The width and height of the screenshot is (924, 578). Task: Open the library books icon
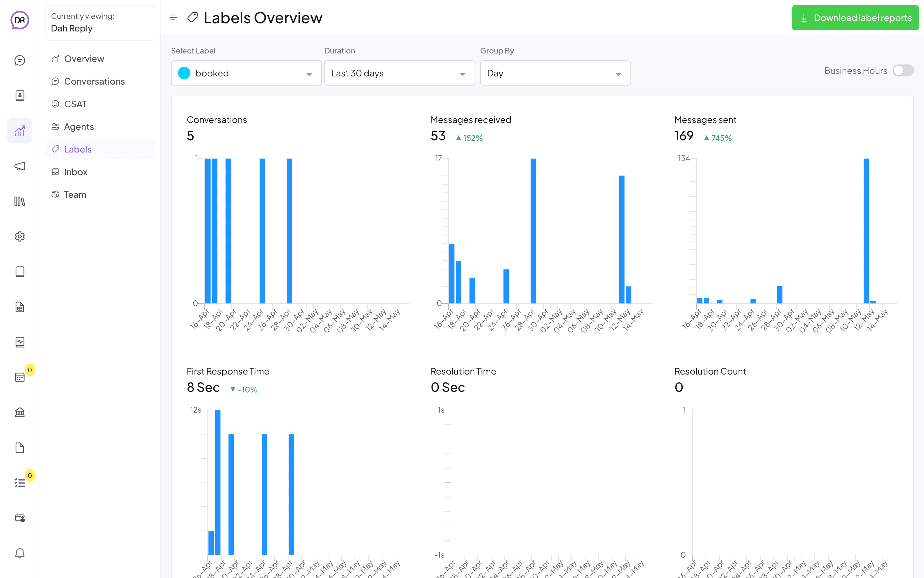pos(20,202)
